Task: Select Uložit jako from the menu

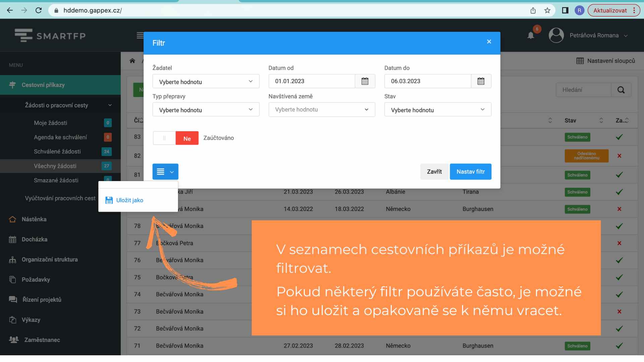Action: 129,200
